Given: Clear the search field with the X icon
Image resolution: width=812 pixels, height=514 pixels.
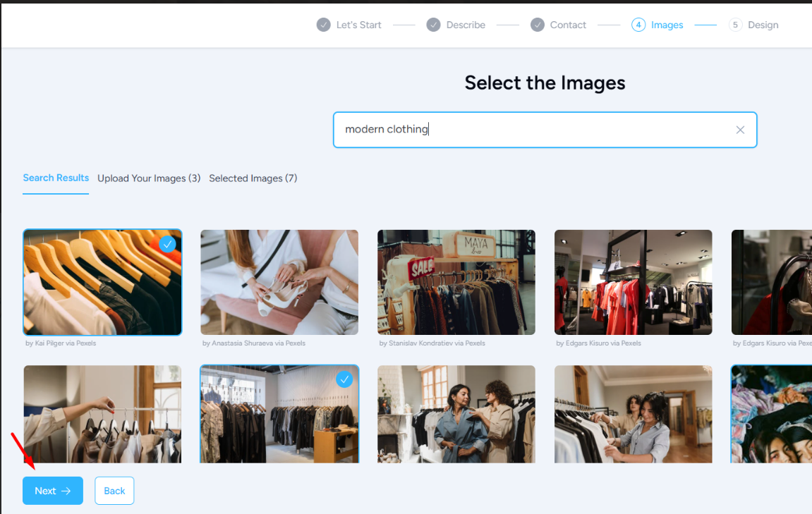Looking at the screenshot, I should pos(740,130).
